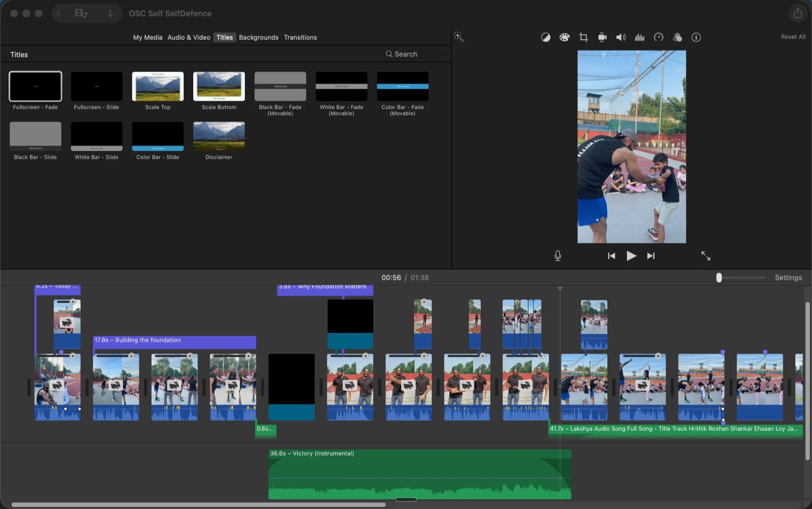
Task: Go back to projects view
Action: (x=58, y=13)
